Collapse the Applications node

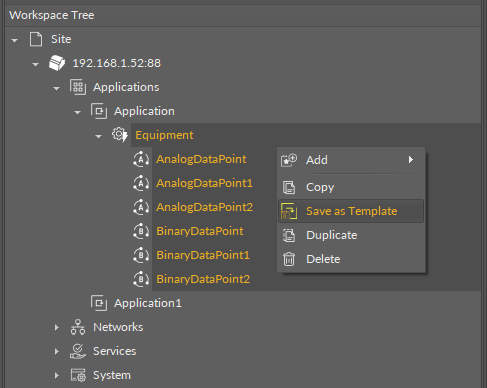click(x=56, y=88)
